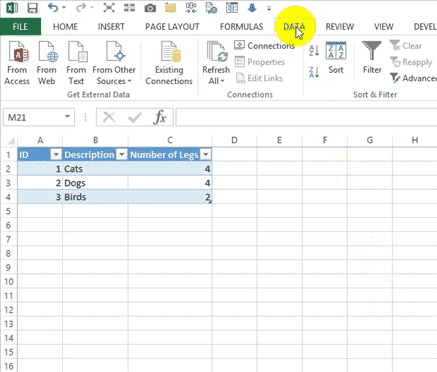
Task: Confirm entry checkmark in formula bar
Action: pos(135,117)
